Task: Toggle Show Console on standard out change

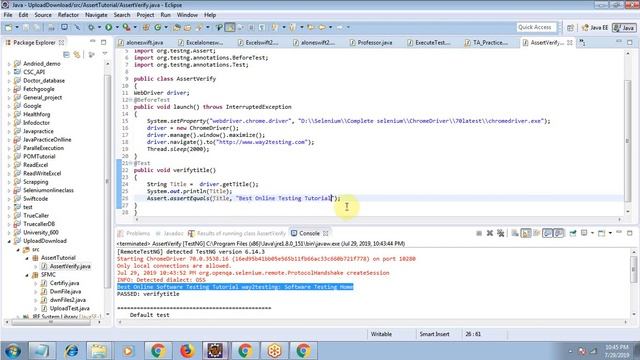Action: 547,233
